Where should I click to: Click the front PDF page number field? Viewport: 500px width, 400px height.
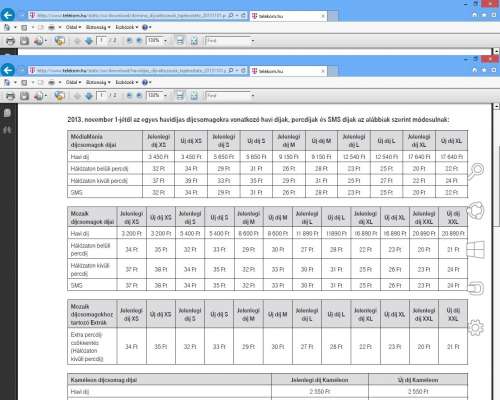click(x=101, y=96)
